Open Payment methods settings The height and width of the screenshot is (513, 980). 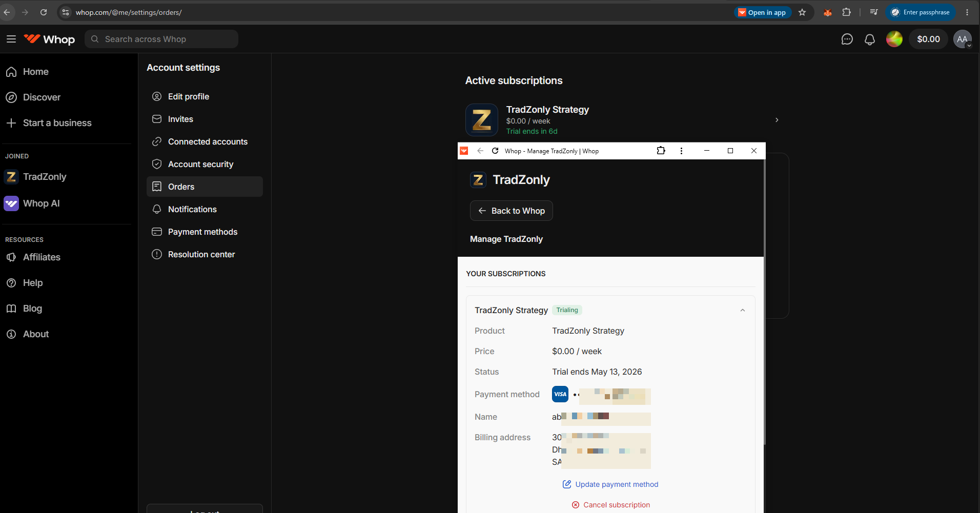click(205, 232)
